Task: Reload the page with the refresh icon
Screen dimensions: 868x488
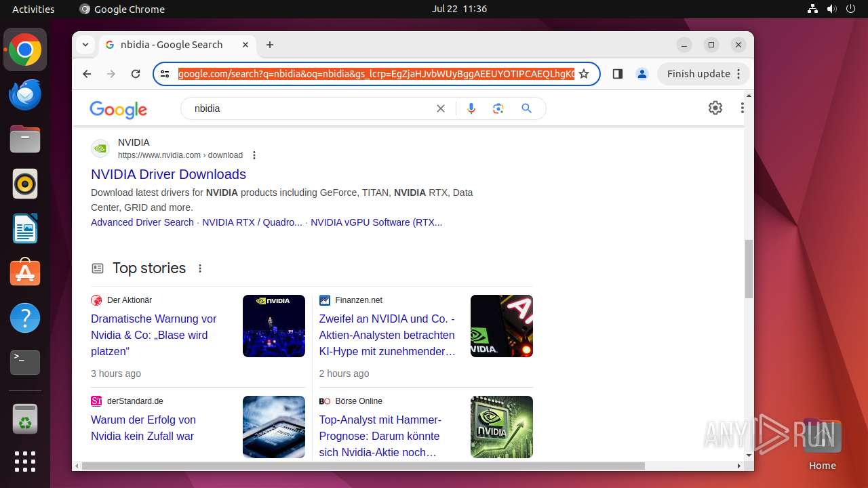Action: (136, 74)
